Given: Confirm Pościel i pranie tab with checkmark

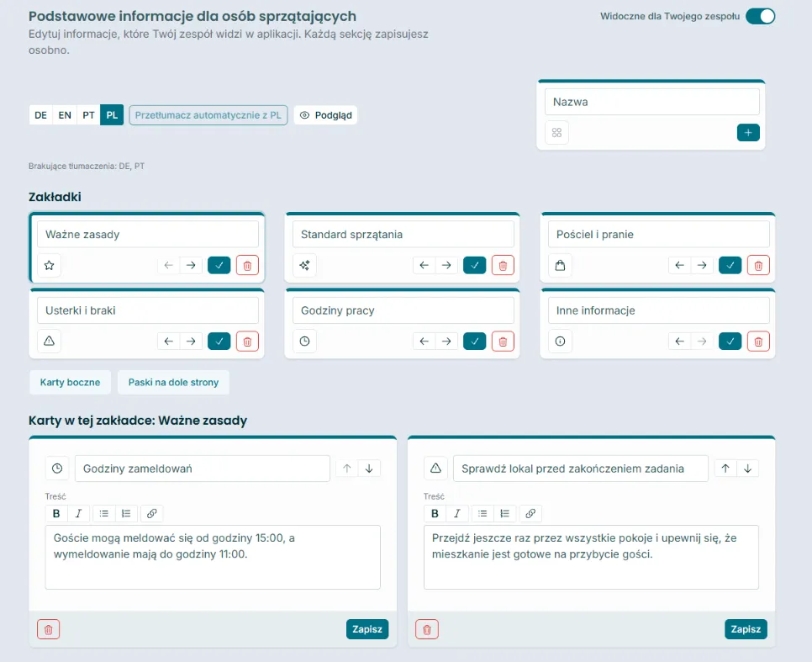Looking at the screenshot, I should click(x=730, y=266).
